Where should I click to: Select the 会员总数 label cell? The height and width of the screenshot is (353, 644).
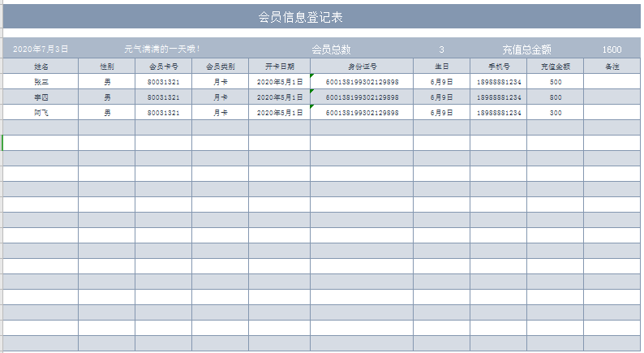pyautogui.click(x=331, y=50)
